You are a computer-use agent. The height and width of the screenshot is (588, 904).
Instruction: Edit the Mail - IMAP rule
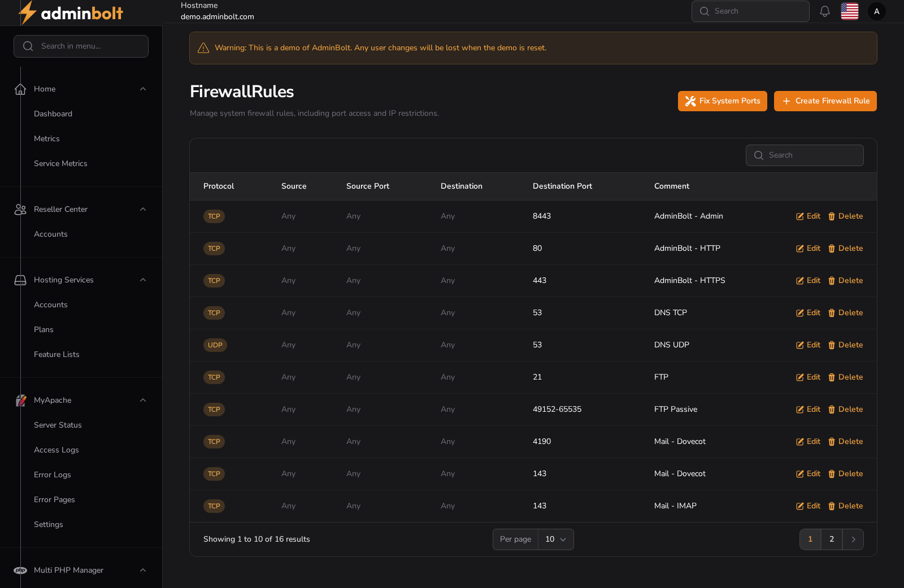point(808,506)
